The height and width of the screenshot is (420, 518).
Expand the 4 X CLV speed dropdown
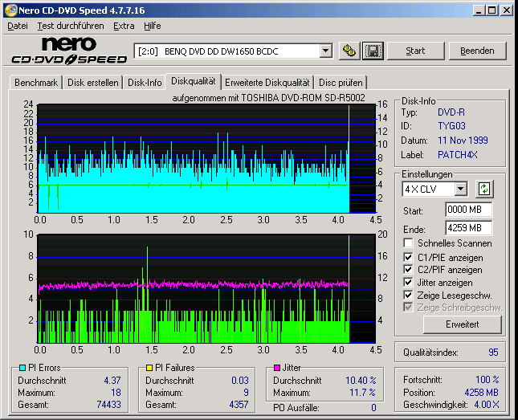[460, 190]
